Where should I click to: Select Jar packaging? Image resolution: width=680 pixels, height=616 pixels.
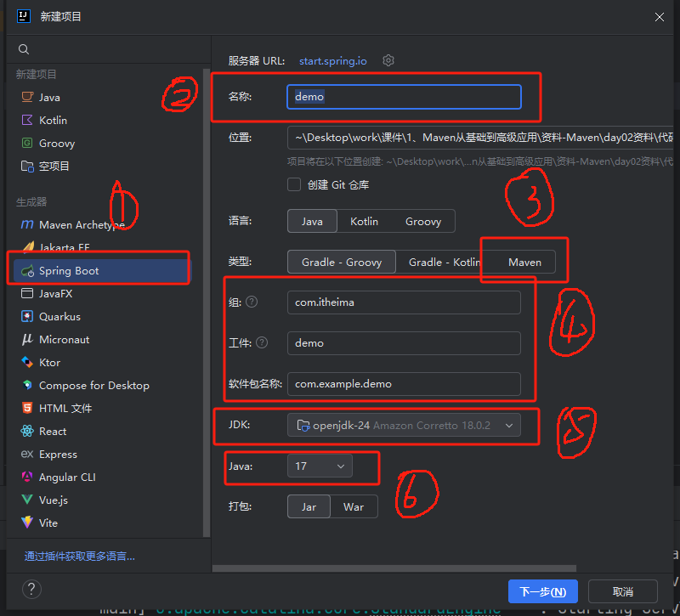309,506
